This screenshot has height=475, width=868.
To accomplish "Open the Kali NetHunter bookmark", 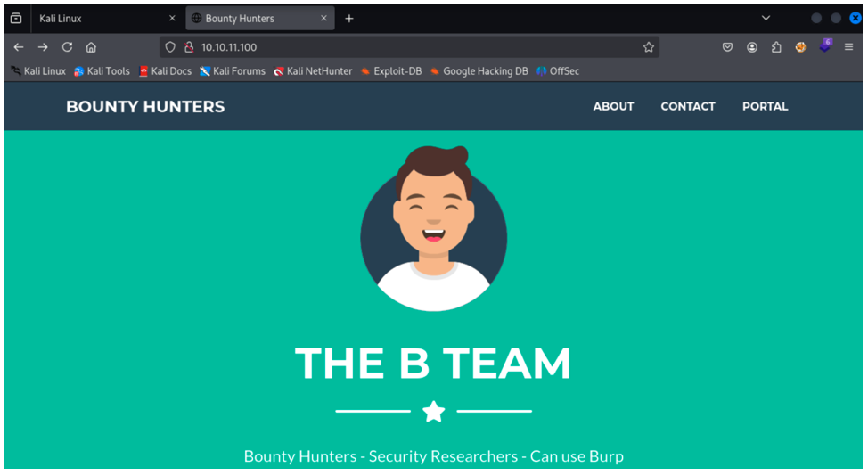I will [313, 71].
